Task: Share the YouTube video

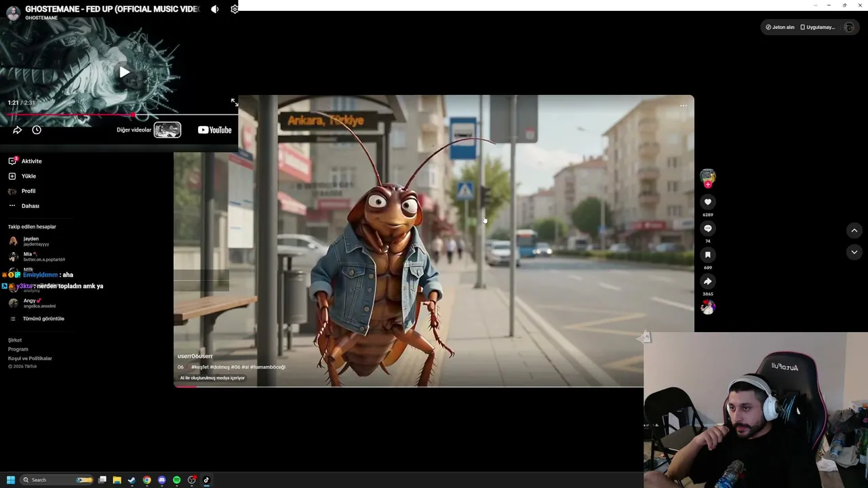Action: pyautogui.click(x=18, y=130)
